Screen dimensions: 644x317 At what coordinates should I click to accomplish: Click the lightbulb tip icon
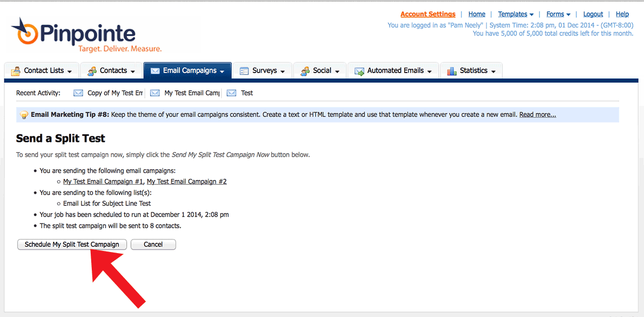click(24, 115)
